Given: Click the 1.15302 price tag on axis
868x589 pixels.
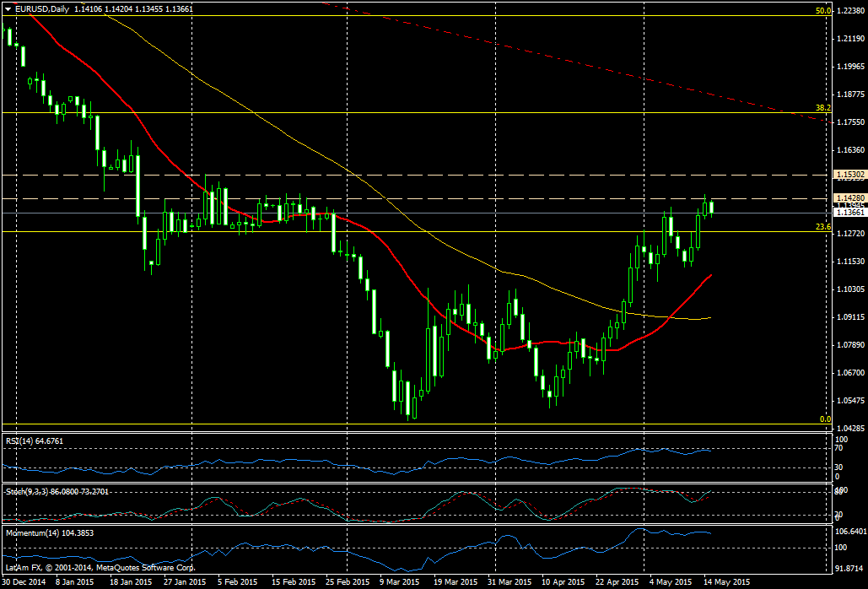Looking at the screenshot, I should point(850,175).
